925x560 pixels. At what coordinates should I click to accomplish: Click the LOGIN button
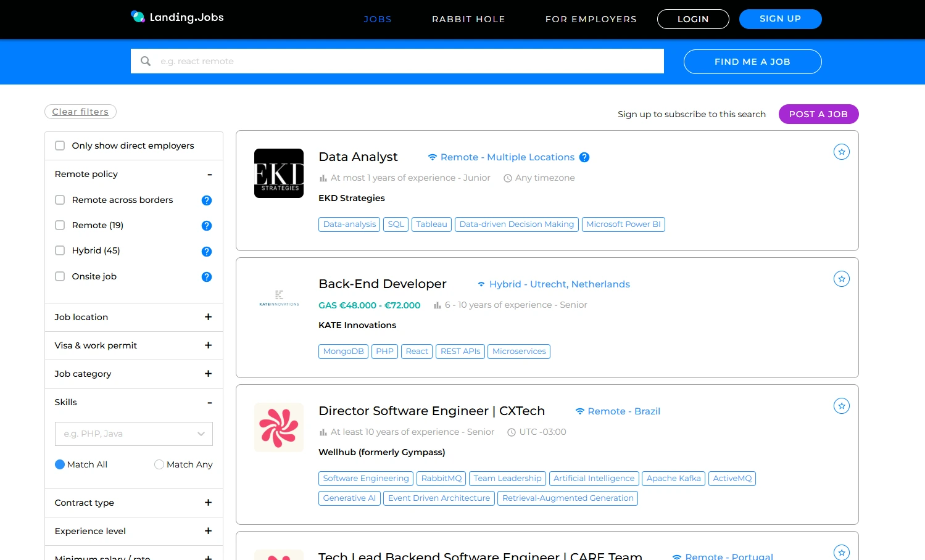[x=693, y=19]
